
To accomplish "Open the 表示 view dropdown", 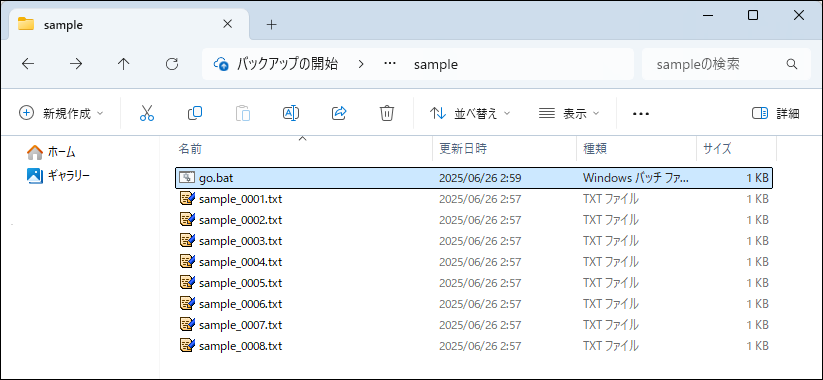I will pos(569,113).
